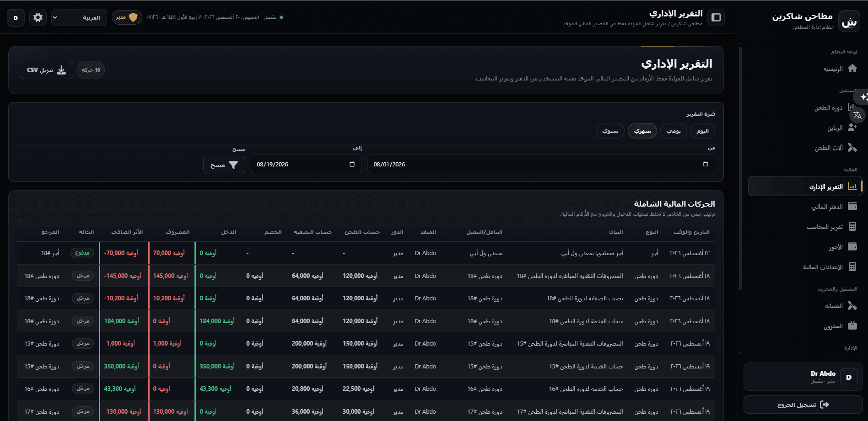This screenshot has height=421, width=868.
Task: Click the 10 حركة count badge
Action: coord(91,70)
